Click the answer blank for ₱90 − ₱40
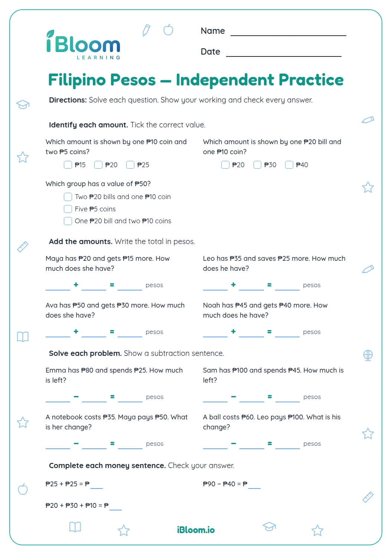Viewport: 392px width, 555px height. [254, 484]
